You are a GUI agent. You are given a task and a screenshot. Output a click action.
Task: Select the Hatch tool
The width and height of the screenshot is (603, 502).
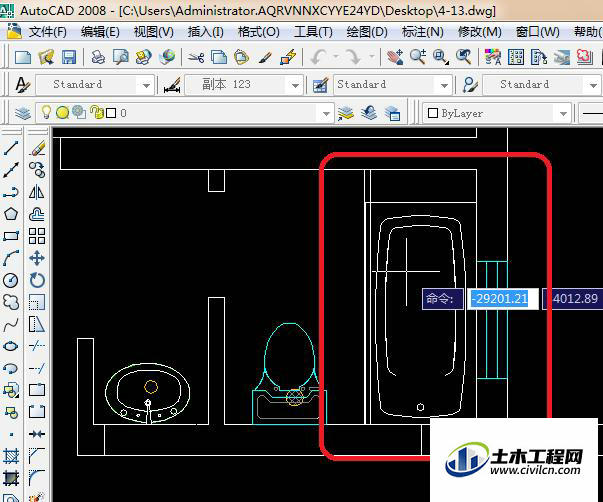pyautogui.click(x=11, y=456)
